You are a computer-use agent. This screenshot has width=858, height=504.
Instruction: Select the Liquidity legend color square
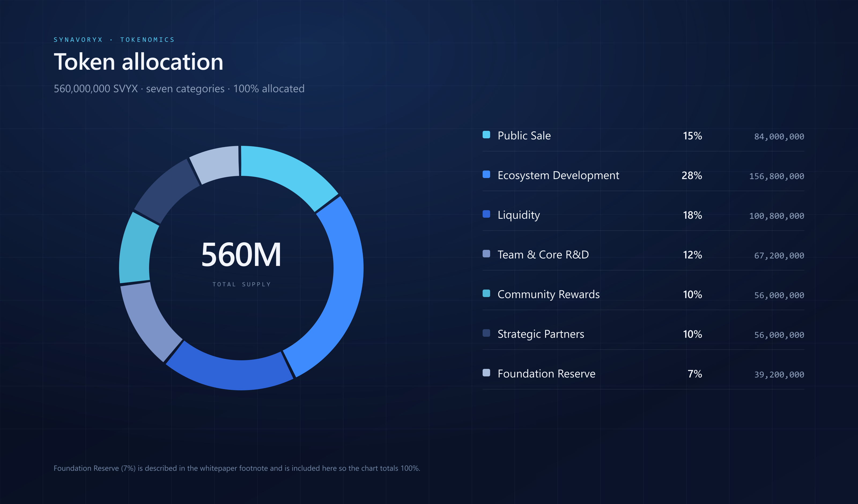(486, 214)
